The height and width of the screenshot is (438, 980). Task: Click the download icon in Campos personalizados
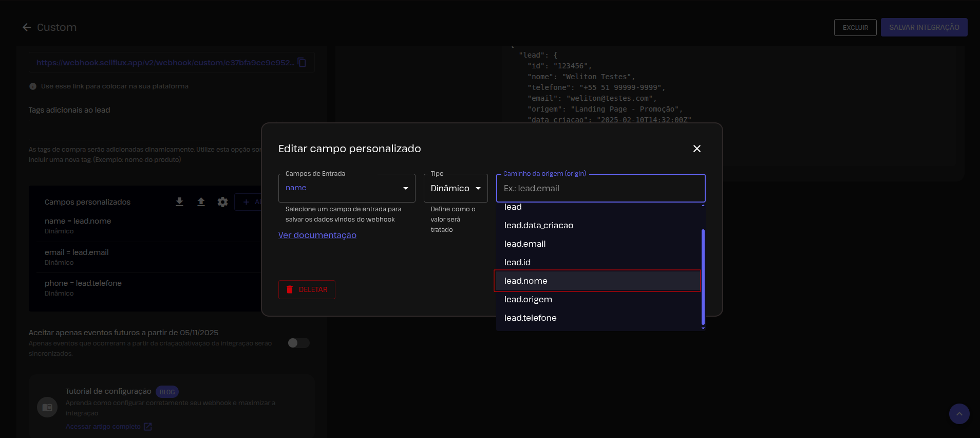coord(179,202)
